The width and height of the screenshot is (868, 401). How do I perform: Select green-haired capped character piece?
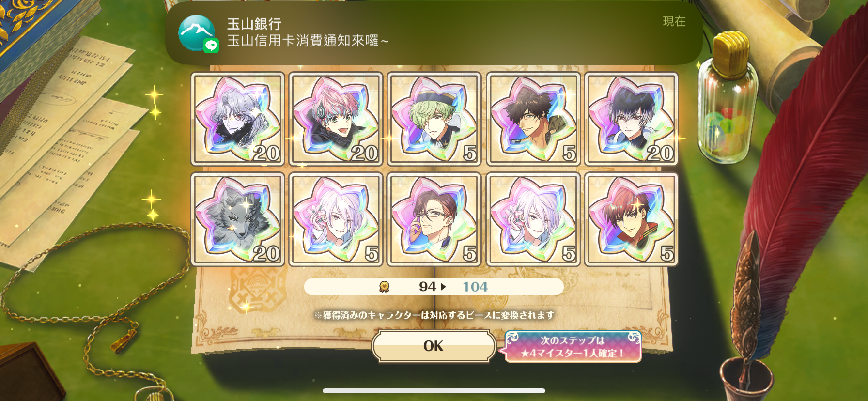click(x=434, y=119)
